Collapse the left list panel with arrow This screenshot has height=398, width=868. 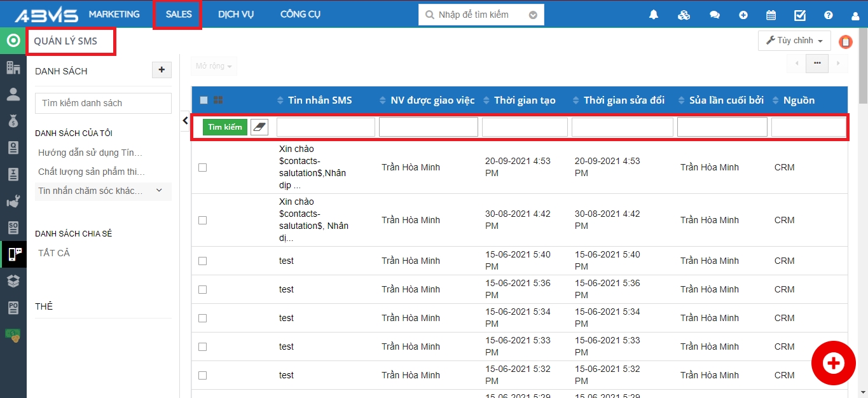(x=185, y=120)
